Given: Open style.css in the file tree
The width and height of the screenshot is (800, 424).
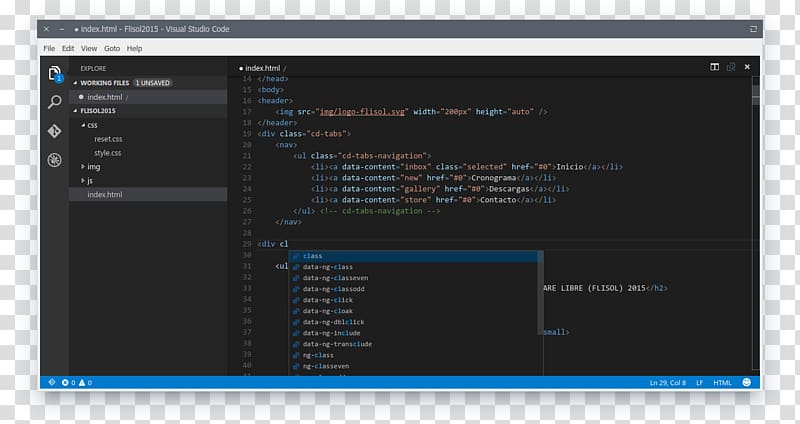Looking at the screenshot, I should click(108, 153).
